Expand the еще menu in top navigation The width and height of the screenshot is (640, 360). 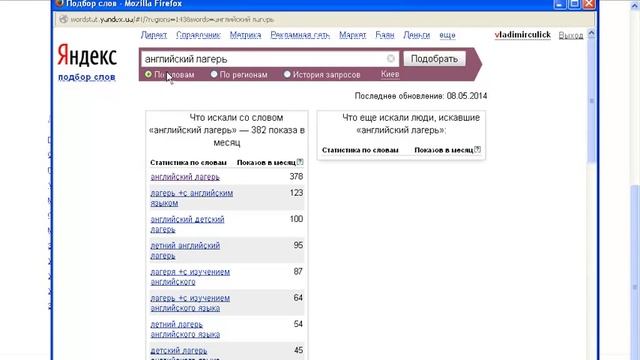tap(447, 35)
